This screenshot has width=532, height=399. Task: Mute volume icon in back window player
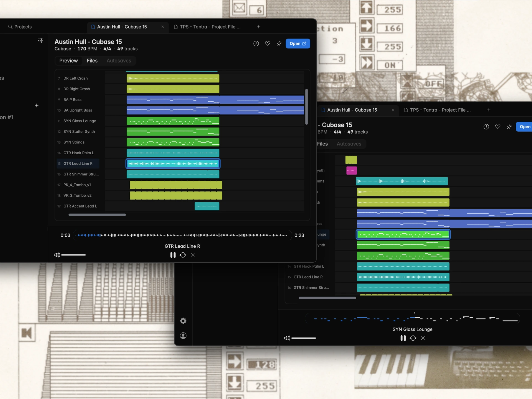(287, 338)
